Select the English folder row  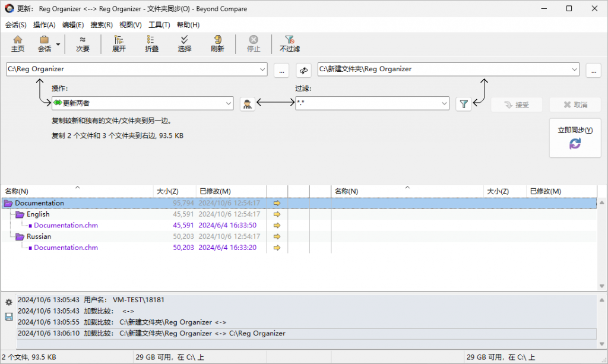(299, 214)
